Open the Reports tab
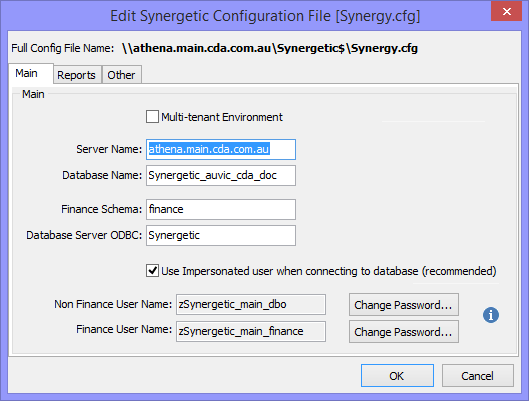 coord(77,75)
